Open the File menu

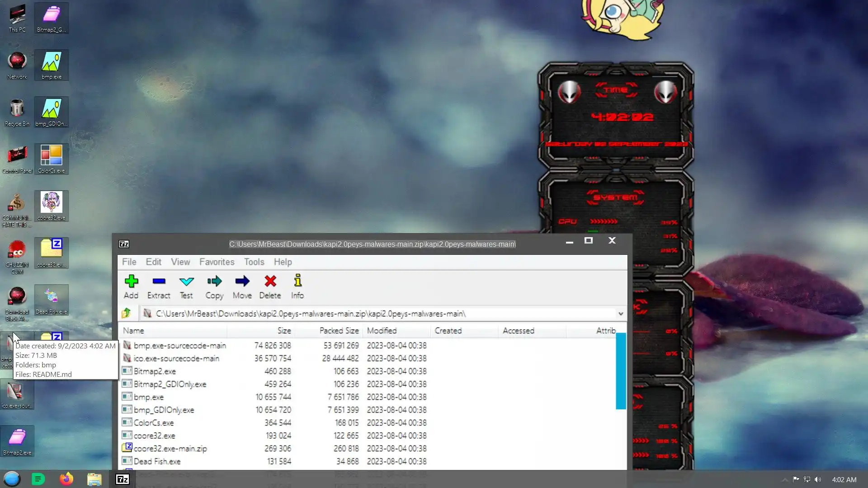(x=129, y=262)
